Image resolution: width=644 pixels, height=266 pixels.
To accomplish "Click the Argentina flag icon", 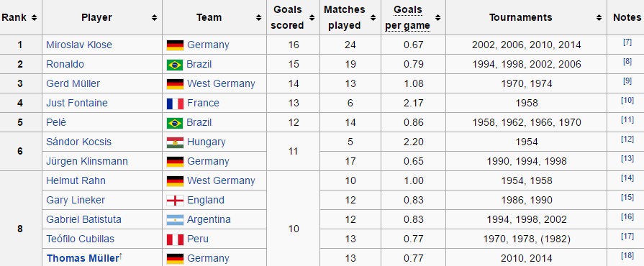I will (x=175, y=220).
